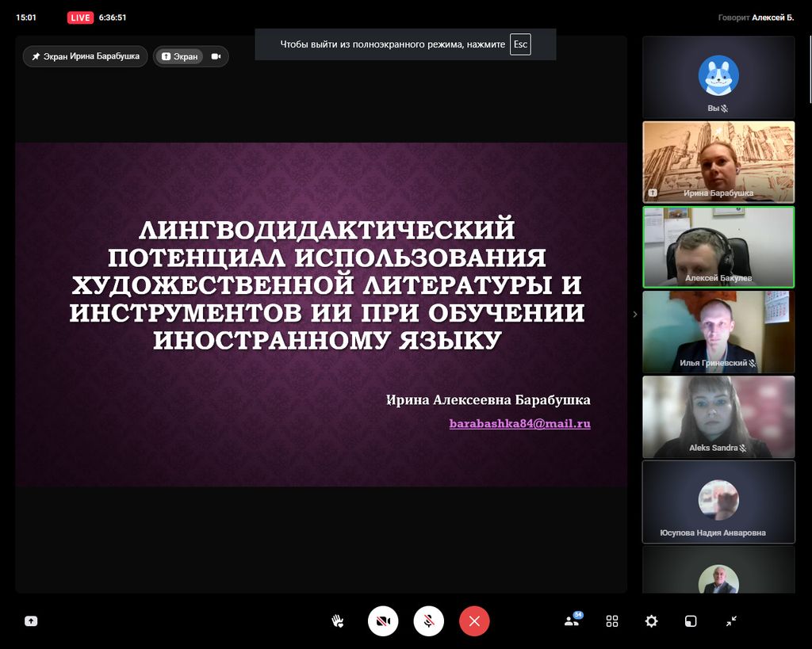The image size is (812, 649).
Task: Click the red LIVE indicator badge
Action: pyautogui.click(x=80, y=17)
